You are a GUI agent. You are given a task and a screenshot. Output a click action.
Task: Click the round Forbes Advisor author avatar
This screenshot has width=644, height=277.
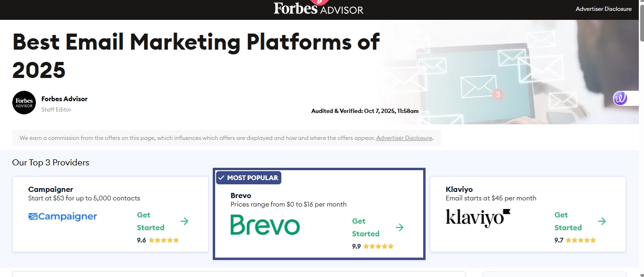[x=24, y=103]
